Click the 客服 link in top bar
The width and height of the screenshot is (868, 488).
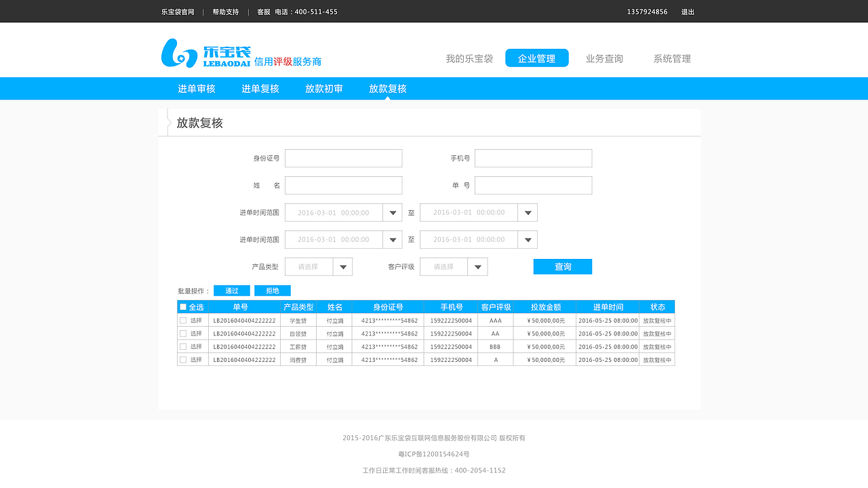pos(264,12)
